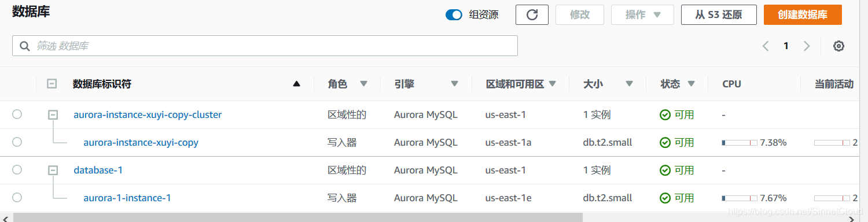The height and width of the screenshot is (222, 868).
Task: Click Aurora MySQL engine cell for aurora-1-instance-1
Action: tap(426, 198)
